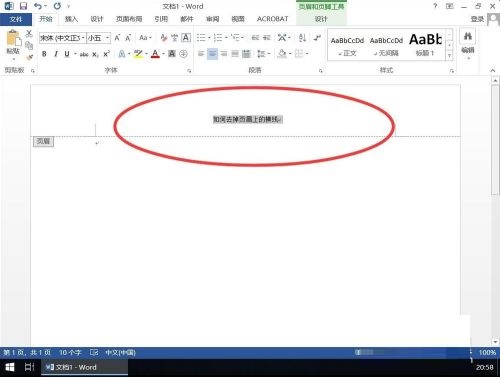Toggle the highlighted Center alignment button
The height and width of the screenshot is (377, 500).
pyautogui.click(x=212, y=54)
